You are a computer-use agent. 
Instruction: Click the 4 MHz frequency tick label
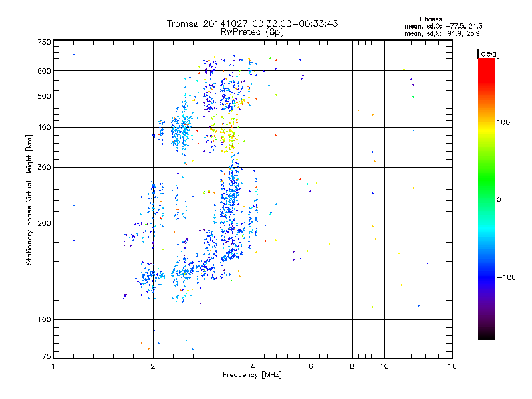click(253, 366)
